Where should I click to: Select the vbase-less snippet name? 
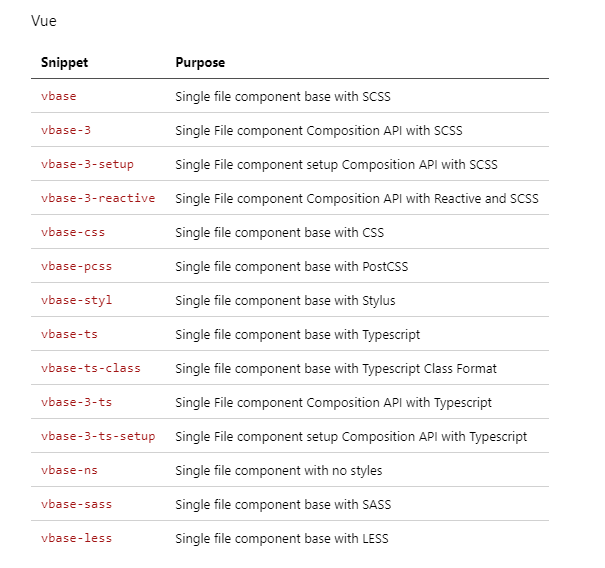pos(76,538)
